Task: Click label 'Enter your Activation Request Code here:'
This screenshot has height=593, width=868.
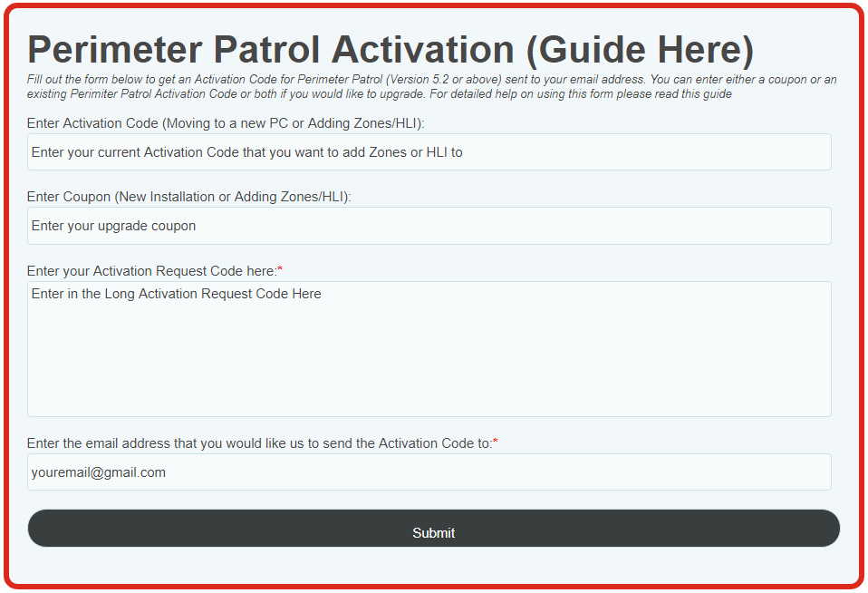Action: point(154,271)
